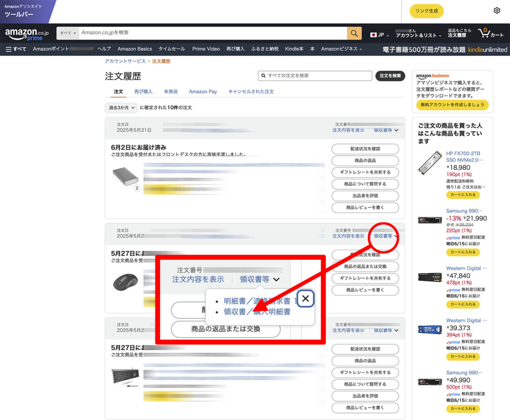Open the Samsung 990 link priced ¥49,990

(464, 373)
